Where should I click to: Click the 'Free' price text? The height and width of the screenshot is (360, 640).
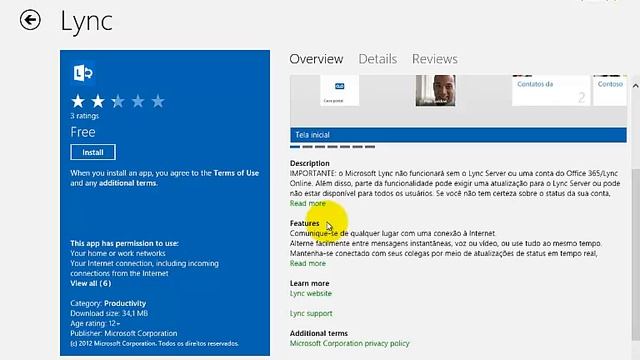click(83, 132)
